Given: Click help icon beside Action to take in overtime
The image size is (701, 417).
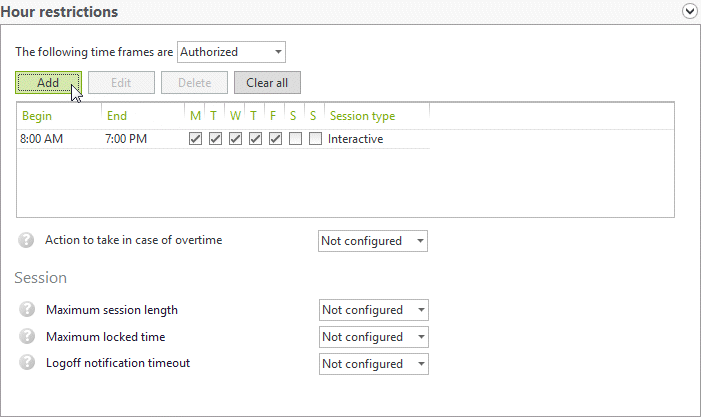Looking at the screenshot, I should click(x=27, y=241).
